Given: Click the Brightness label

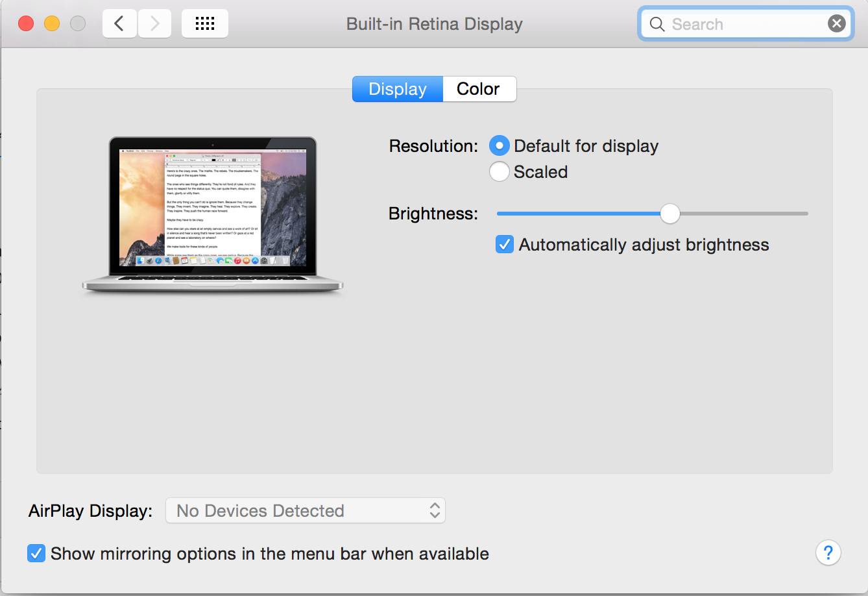Looking at the screenshot, I should [433, 214].
